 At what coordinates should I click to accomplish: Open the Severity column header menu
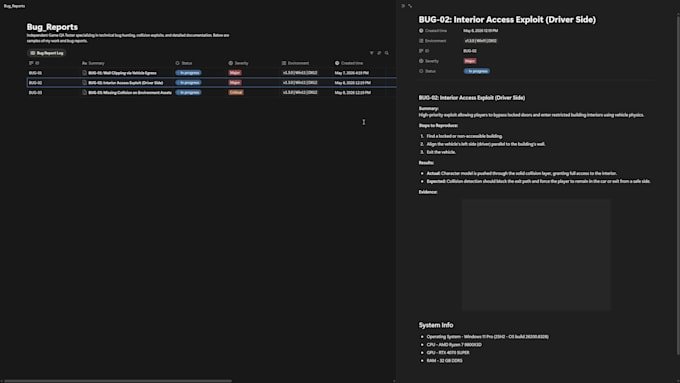239,63
